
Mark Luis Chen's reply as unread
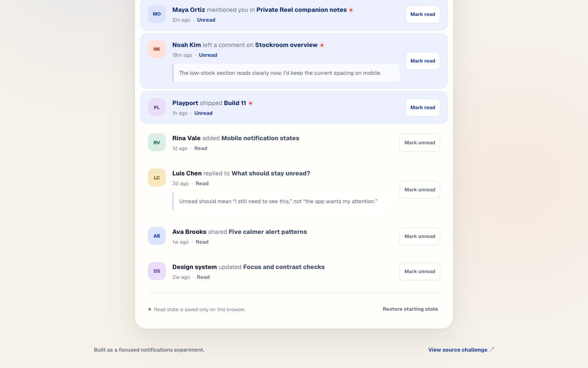[420, 190]
